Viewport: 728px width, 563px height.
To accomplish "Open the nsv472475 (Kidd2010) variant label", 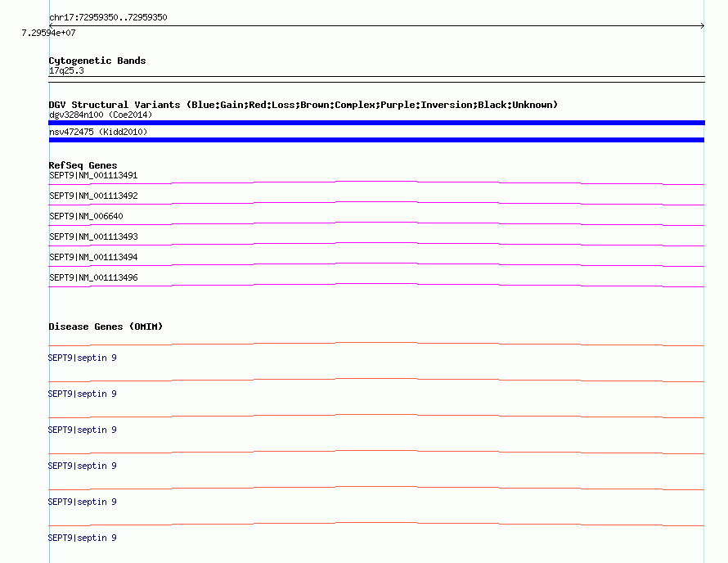I will (x=98, y=132).
